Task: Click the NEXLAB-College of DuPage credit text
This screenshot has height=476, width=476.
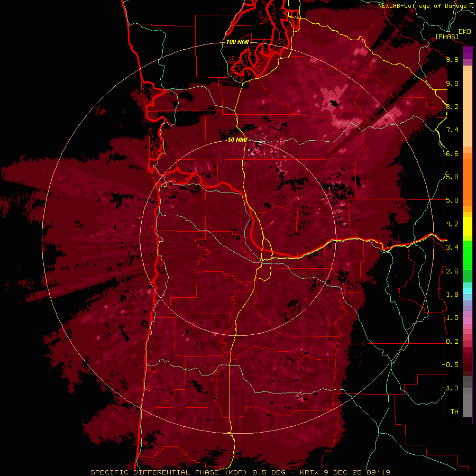Action: click(422, 6)
